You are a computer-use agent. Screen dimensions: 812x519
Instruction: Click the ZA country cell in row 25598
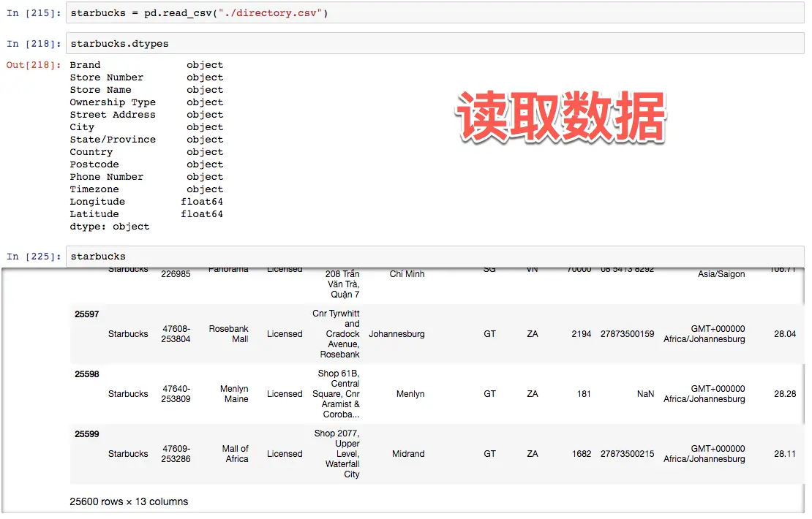point(533,394)
